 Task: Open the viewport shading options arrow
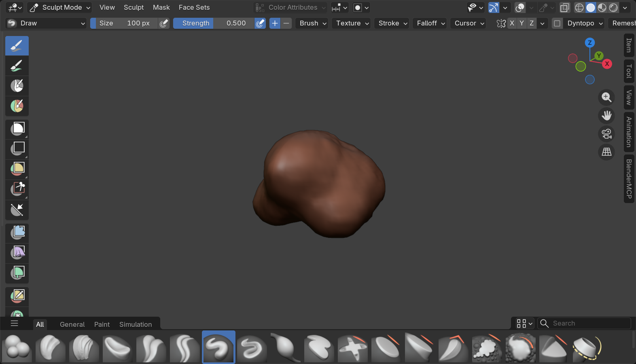point(625,7)
